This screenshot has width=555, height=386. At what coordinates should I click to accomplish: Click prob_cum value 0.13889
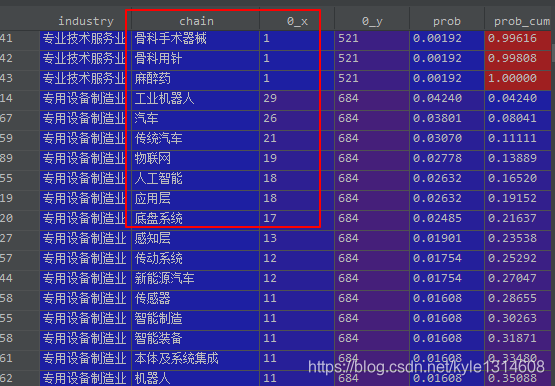(x=517, y=159)
